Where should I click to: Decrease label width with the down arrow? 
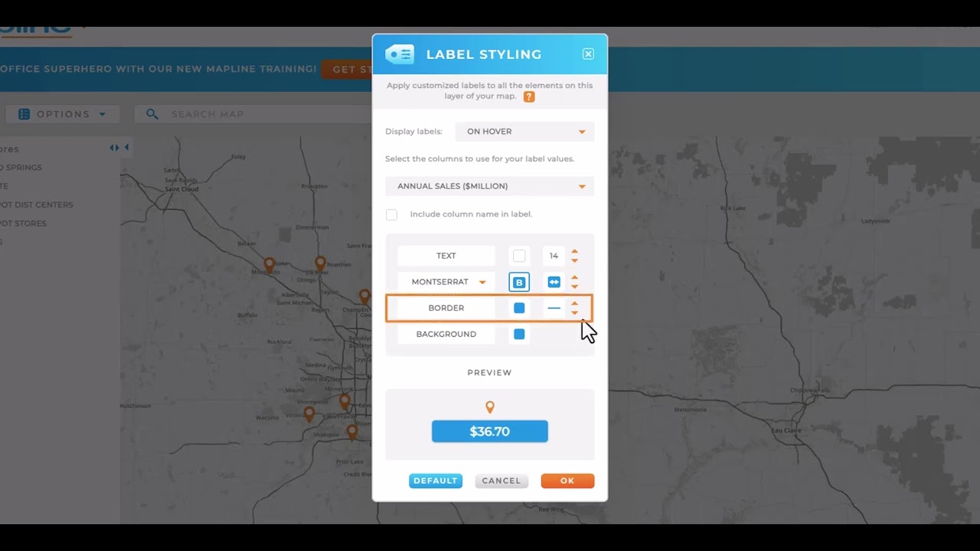(575, 287)
